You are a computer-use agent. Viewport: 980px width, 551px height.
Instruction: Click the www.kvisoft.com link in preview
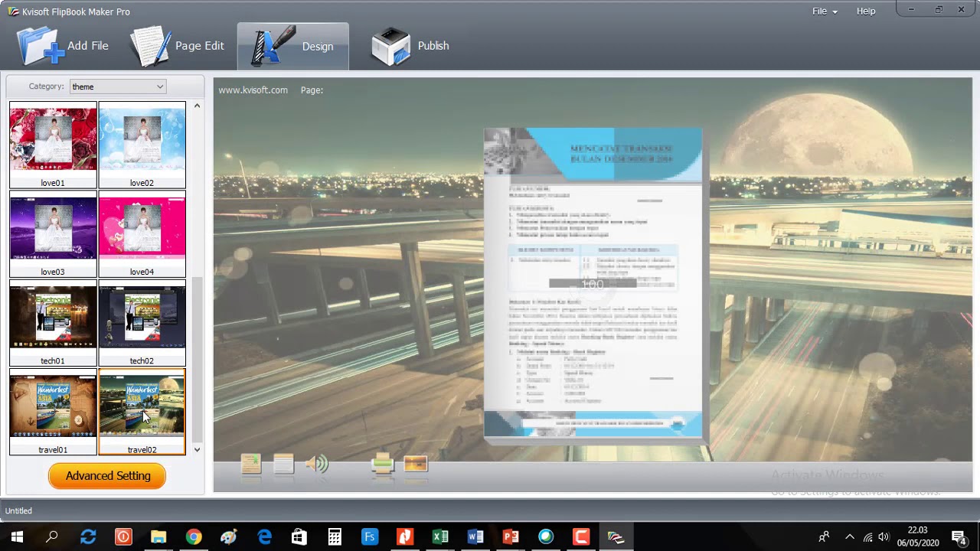pos(253,90)
